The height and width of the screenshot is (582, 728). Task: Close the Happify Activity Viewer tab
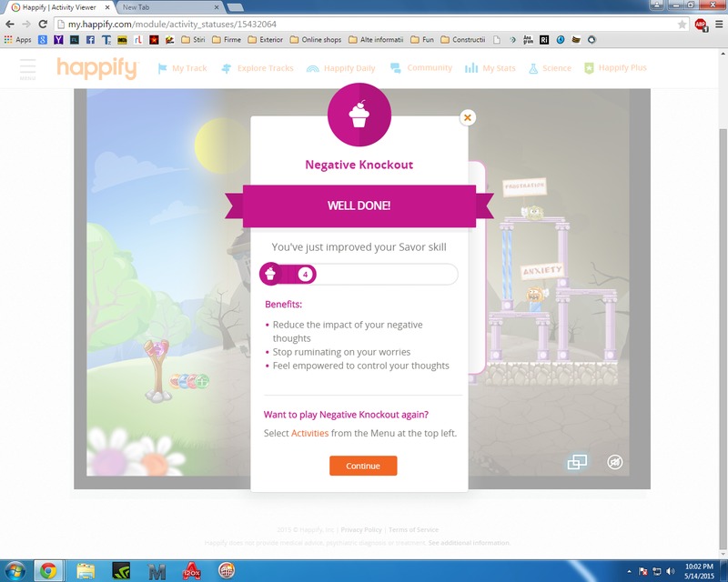[107, 7]
